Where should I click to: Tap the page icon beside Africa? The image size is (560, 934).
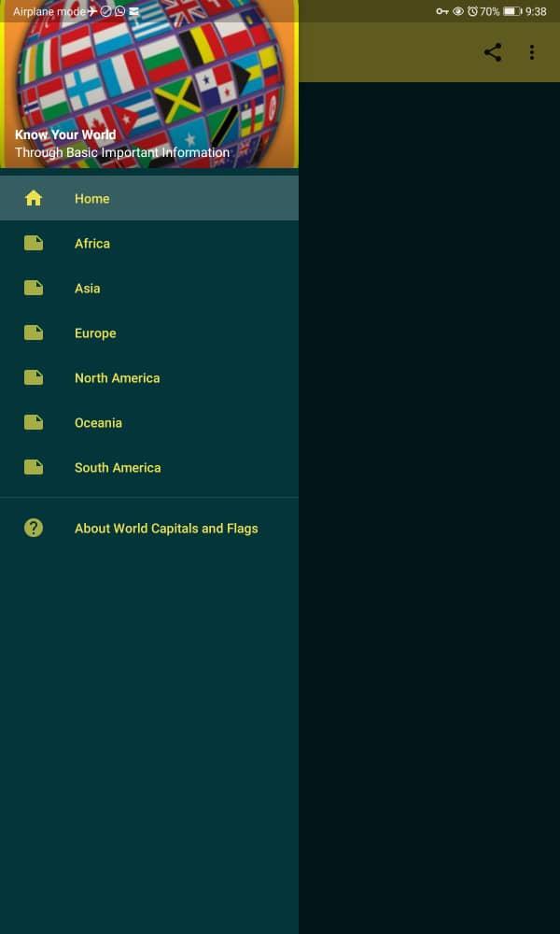[x=34, y=243]
